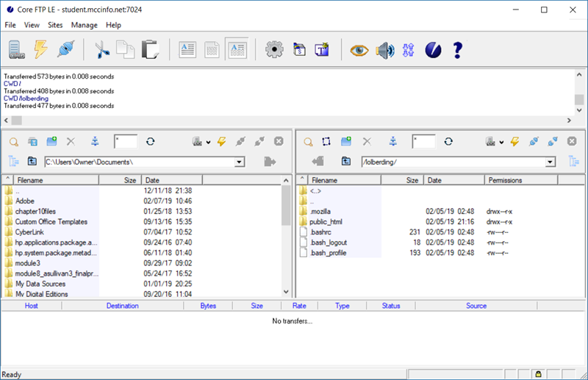The image size is (588, 380).
Task: Create new folder in local pane
Action: tap(51, 141)
